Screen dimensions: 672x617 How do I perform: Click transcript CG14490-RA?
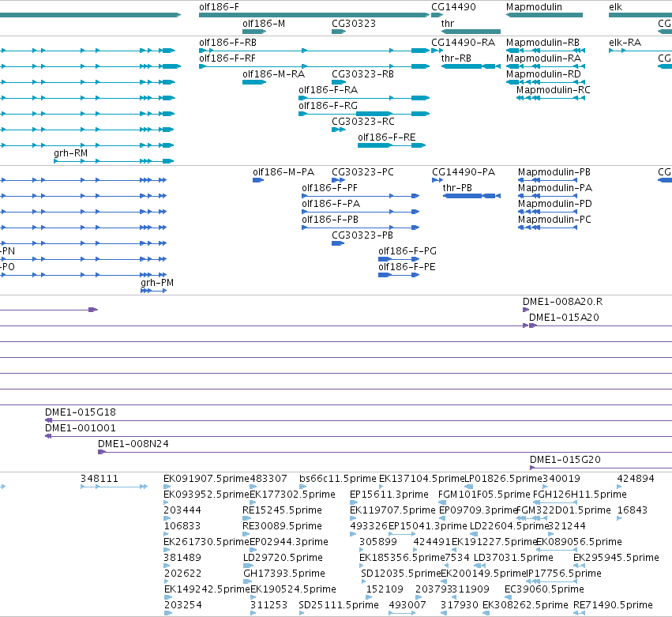437,51
